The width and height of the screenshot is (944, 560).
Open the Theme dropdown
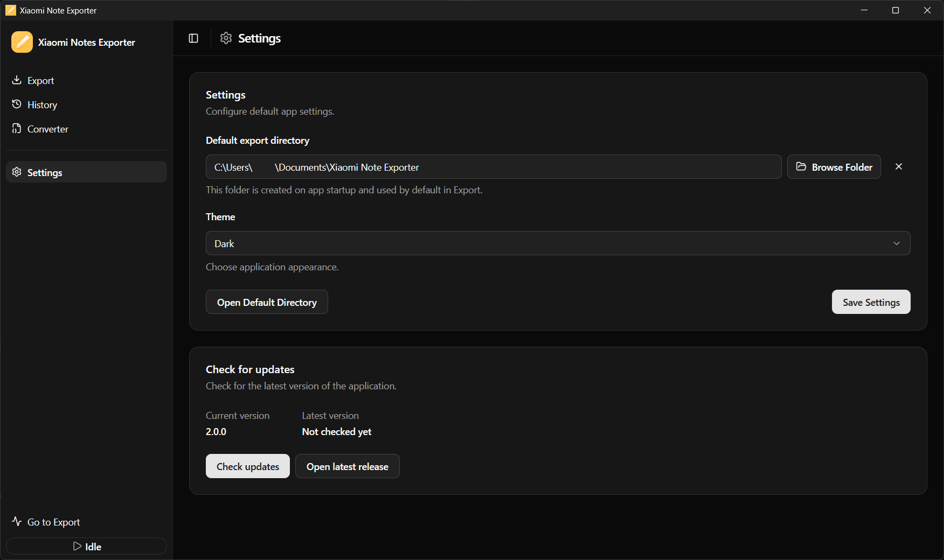click(558, 243)
